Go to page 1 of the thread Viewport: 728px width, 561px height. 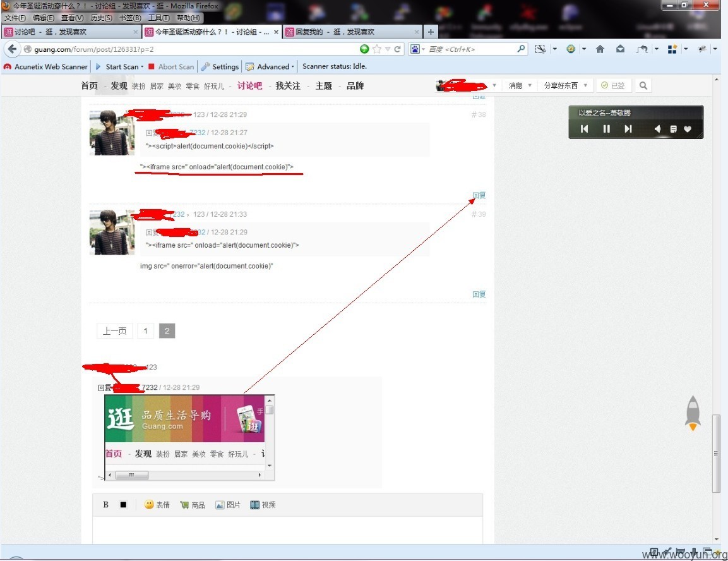click(x=146, y=330)
